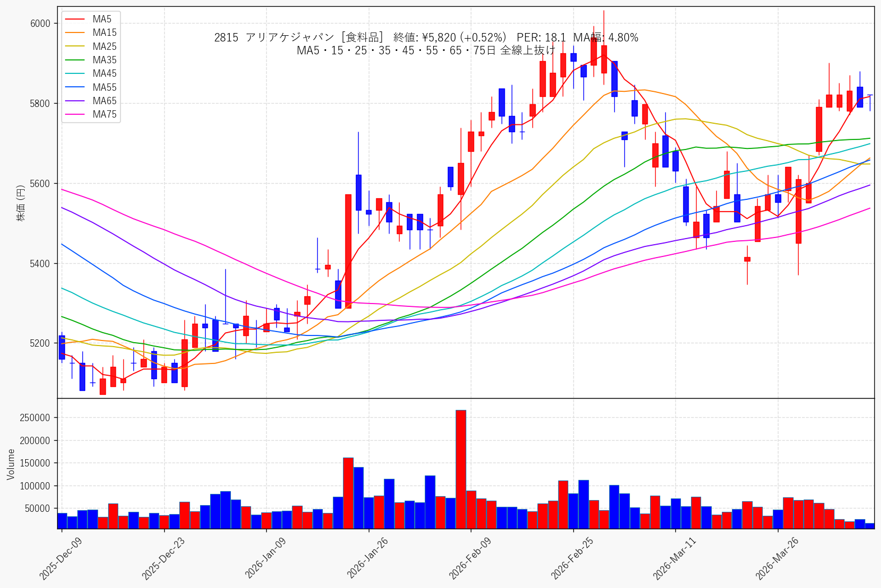Click the MA35 label in the legend
Viewport: 881px width, 588px height.
coord(105,60)
